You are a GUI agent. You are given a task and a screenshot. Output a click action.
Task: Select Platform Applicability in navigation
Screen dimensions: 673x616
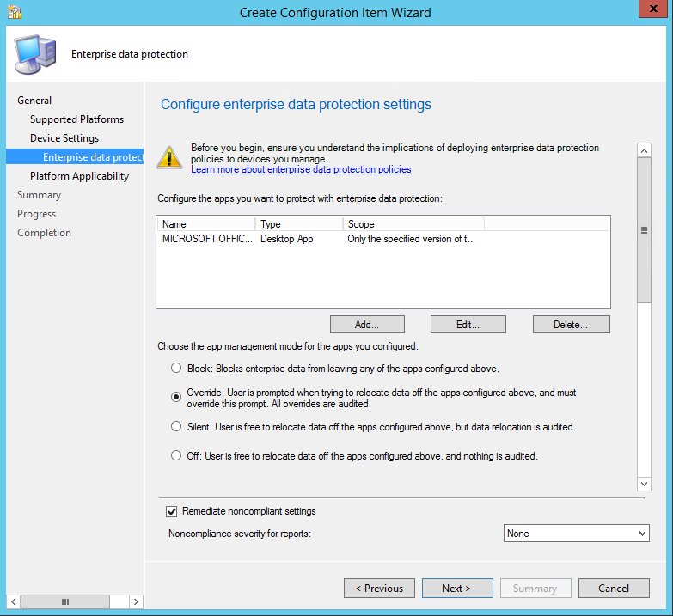(79, 176)
